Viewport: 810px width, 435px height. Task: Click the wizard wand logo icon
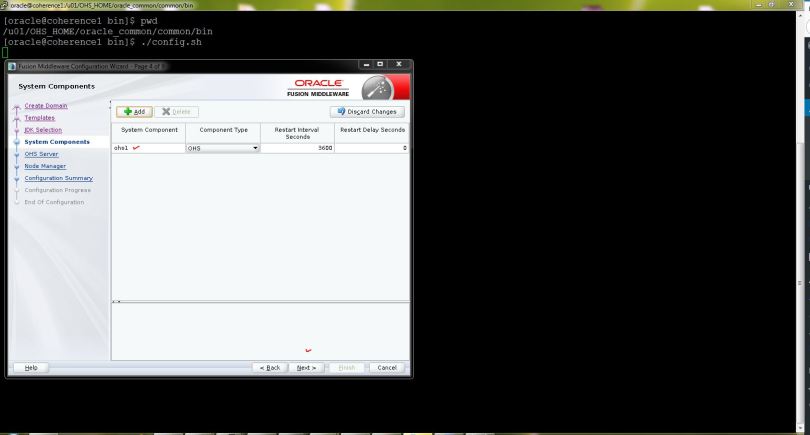[378, 88]
